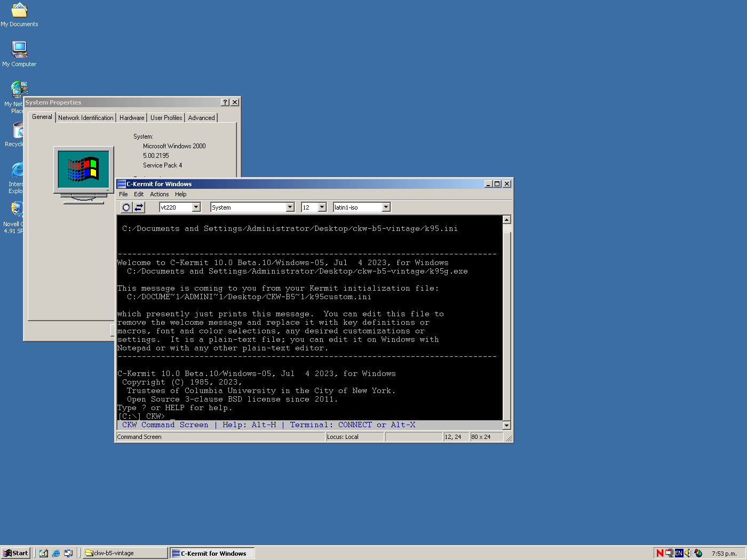Click the Show Desktop quick launch icon
Viewport: 747px width, 560px height.
(x=44, y=553)
